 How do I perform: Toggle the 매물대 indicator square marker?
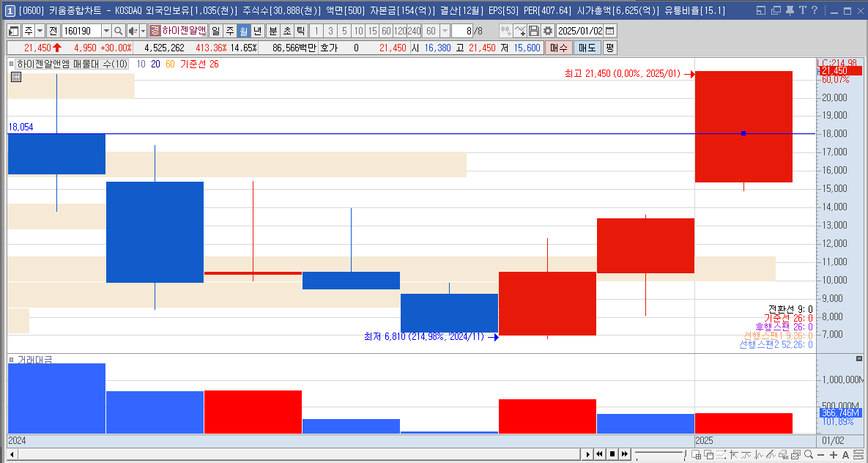coord(12,64)
